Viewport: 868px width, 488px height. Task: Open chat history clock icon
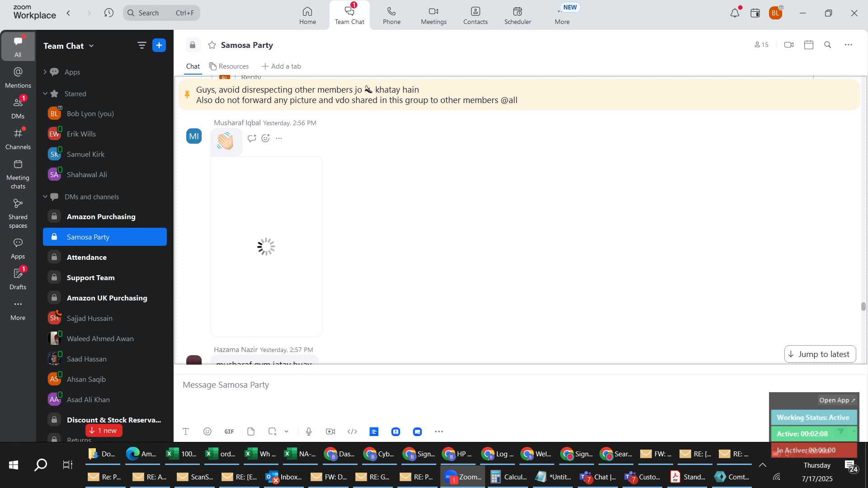click(x=108, y=13)
